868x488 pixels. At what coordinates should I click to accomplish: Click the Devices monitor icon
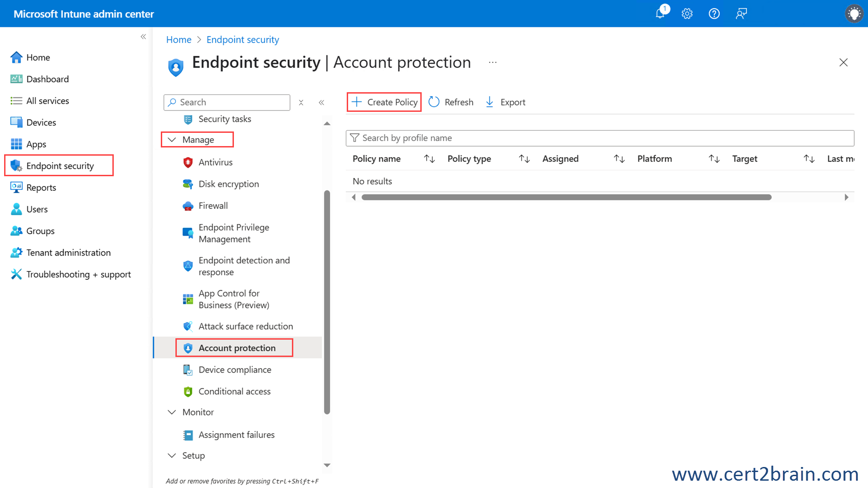click(x=16, y=122)
